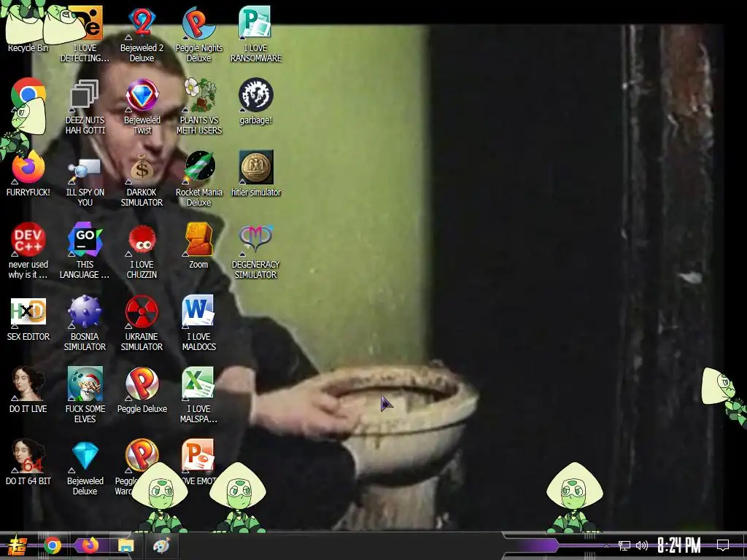Open the I LOVE RANSOMWARE Publisher shortcut
The image size is (747, 560).
pyautogui.click(x=256, y=34)
